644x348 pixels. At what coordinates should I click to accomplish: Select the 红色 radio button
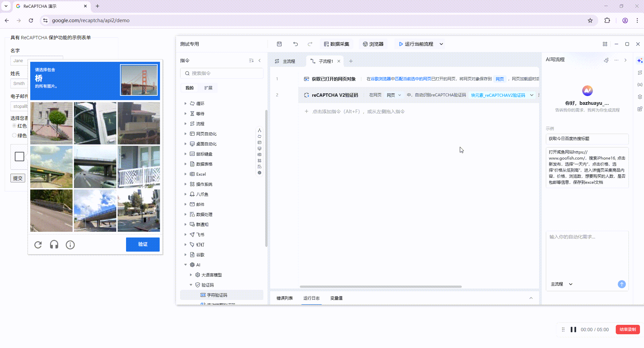[x=14, y=126]
